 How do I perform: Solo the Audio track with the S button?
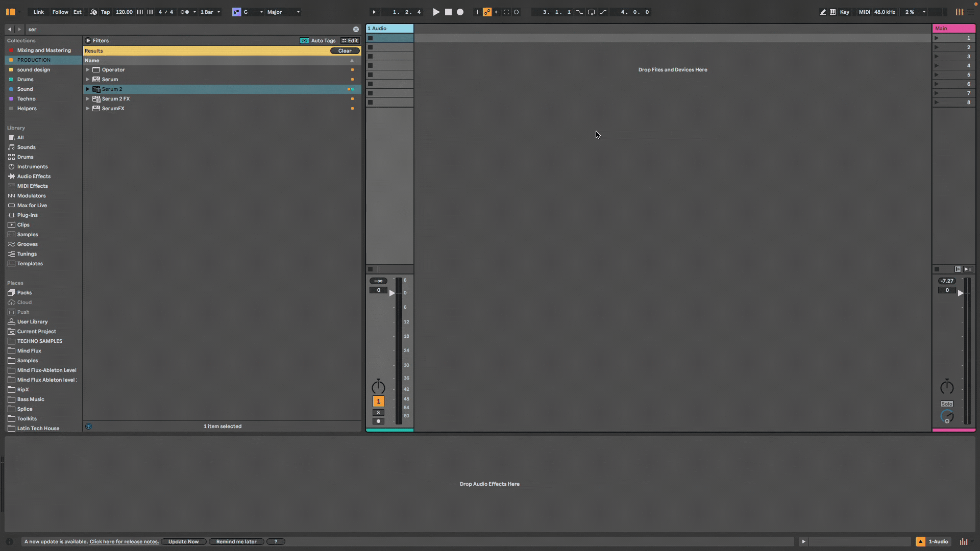pyautogui.click(x=378, y=412)
